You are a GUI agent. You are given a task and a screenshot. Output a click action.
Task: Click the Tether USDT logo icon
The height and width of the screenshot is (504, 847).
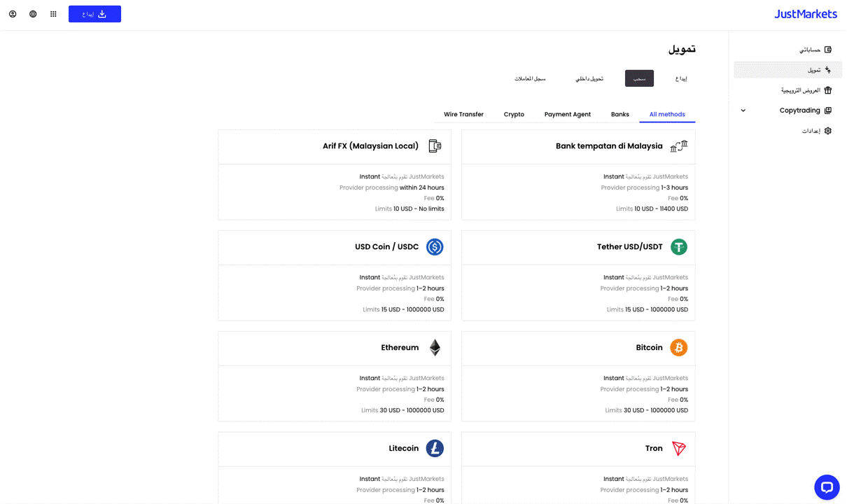(x=679, y=247)
